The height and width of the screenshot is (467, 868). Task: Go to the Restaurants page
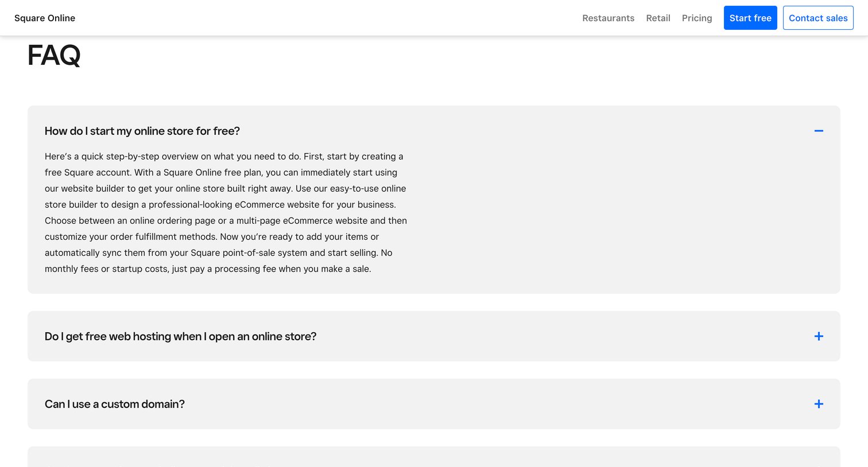click(x=608, y=18)
